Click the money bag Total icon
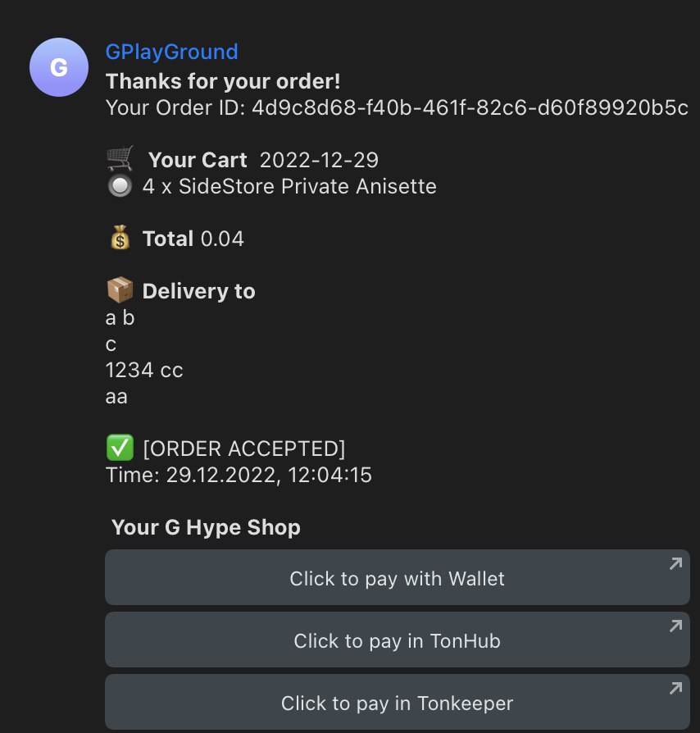700x733 pixels. [120, 238]
